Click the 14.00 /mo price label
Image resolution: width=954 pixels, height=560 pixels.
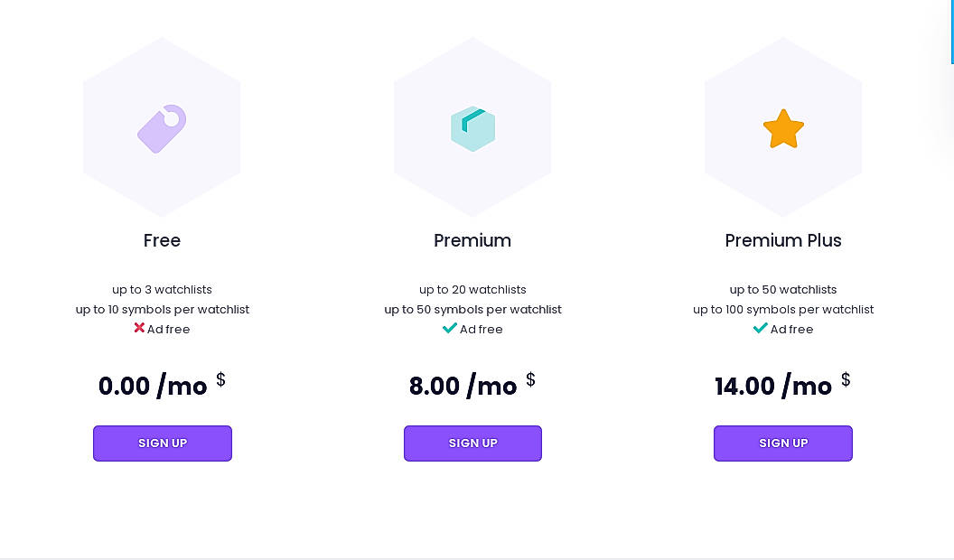pos(773,387)
